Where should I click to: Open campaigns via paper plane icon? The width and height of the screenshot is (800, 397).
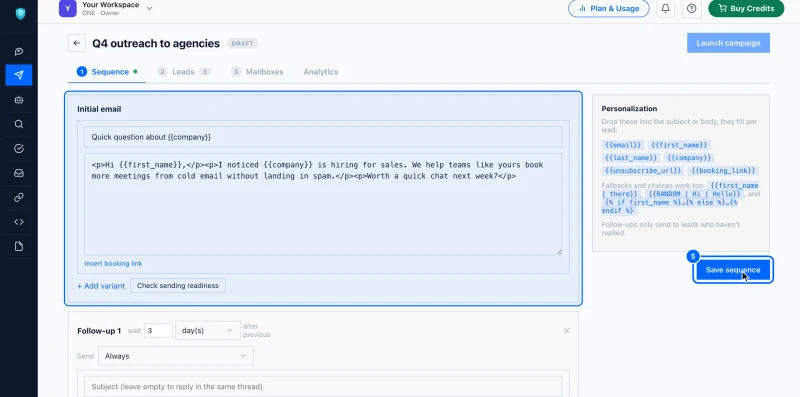pos(19,75)
